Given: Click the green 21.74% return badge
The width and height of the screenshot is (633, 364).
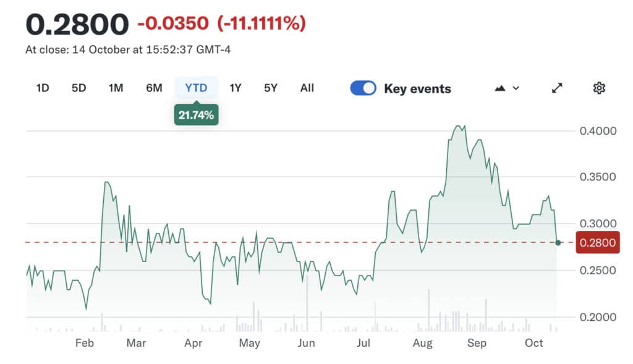Looking at the screenshot, I should click(x=196, y=115).
